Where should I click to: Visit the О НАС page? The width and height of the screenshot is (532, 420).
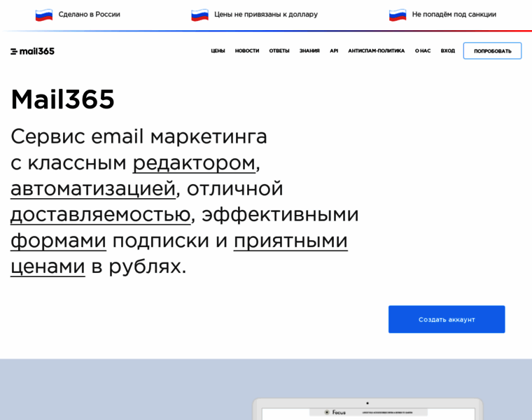pos(423,51)
